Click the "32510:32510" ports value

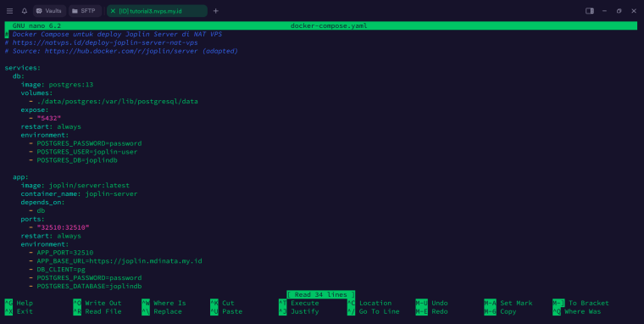point(64,227)
